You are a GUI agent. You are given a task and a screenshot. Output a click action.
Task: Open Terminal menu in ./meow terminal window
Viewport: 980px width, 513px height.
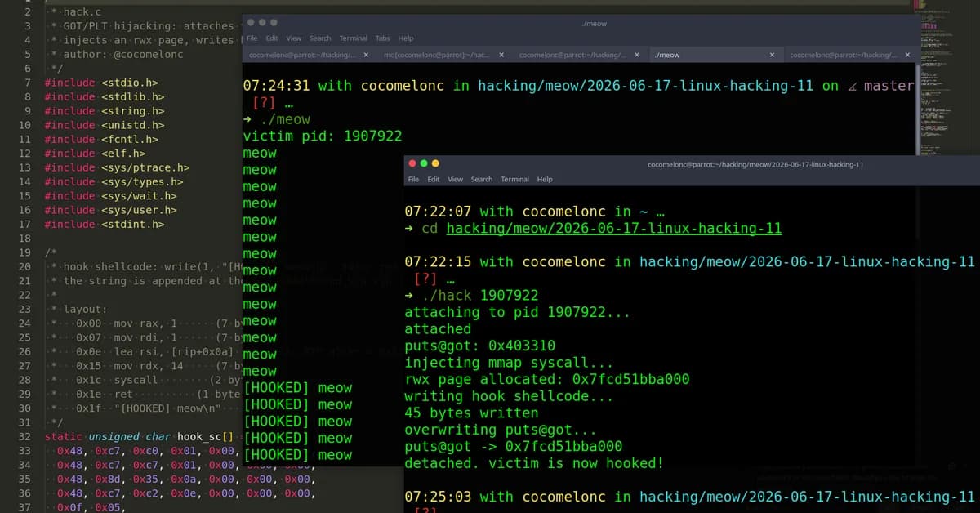point(354,38)
